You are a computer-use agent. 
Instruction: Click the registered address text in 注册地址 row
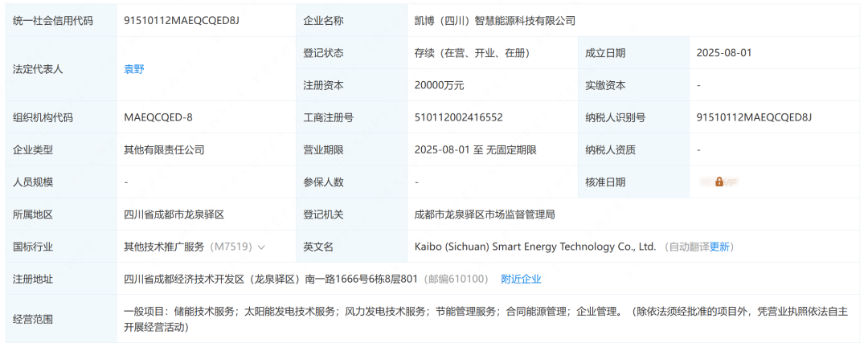271,279
